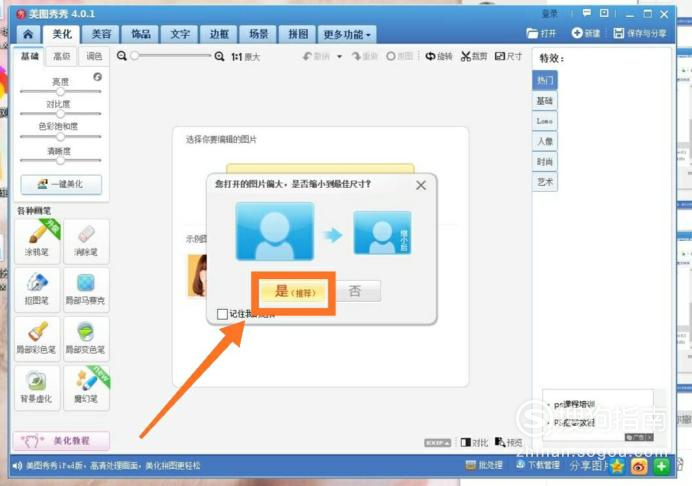
Task: Click the EXIF button at bottom
Action: (437, 442)
